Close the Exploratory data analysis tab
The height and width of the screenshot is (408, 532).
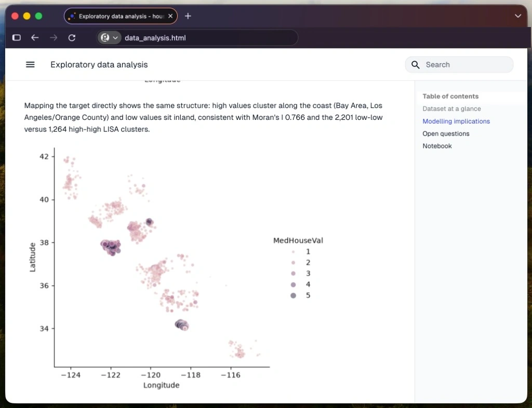click(170, 16)
